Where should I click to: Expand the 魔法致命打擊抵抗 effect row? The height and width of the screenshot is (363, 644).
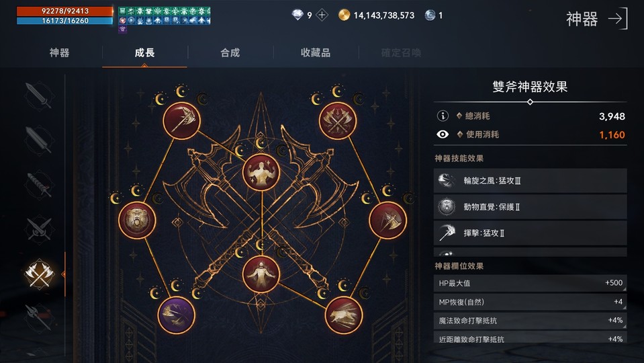531,320
